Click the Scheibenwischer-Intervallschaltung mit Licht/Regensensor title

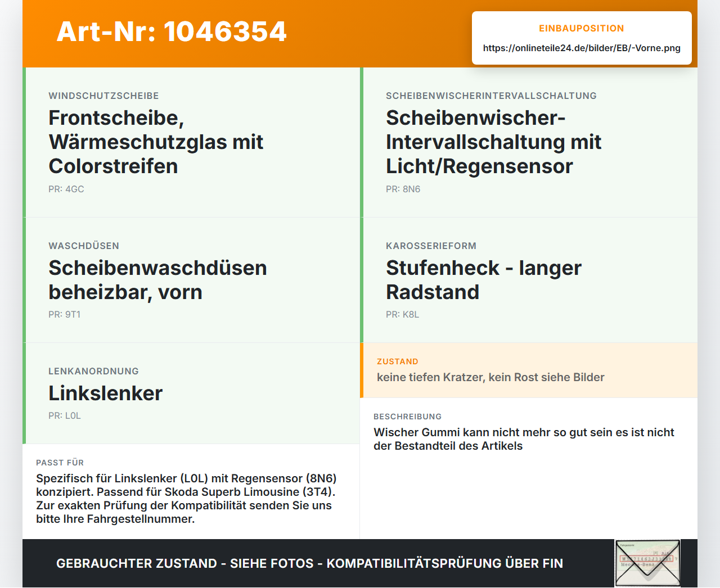coord(493,142)
